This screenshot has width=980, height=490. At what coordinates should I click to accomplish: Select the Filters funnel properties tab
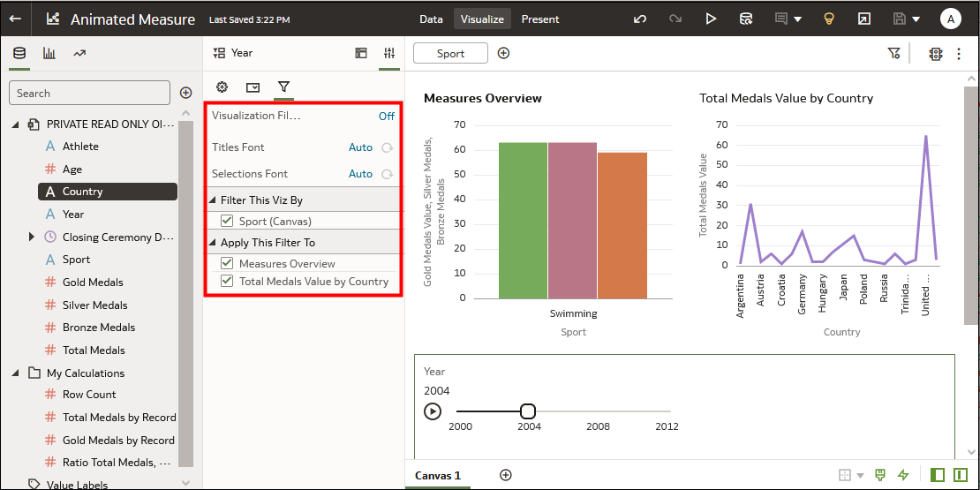283,87
